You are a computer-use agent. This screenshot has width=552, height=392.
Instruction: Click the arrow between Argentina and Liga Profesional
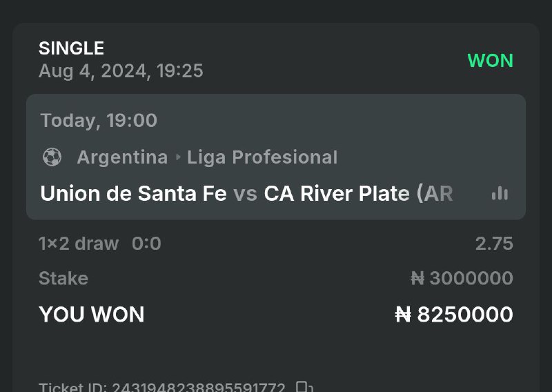pos(178,158)
